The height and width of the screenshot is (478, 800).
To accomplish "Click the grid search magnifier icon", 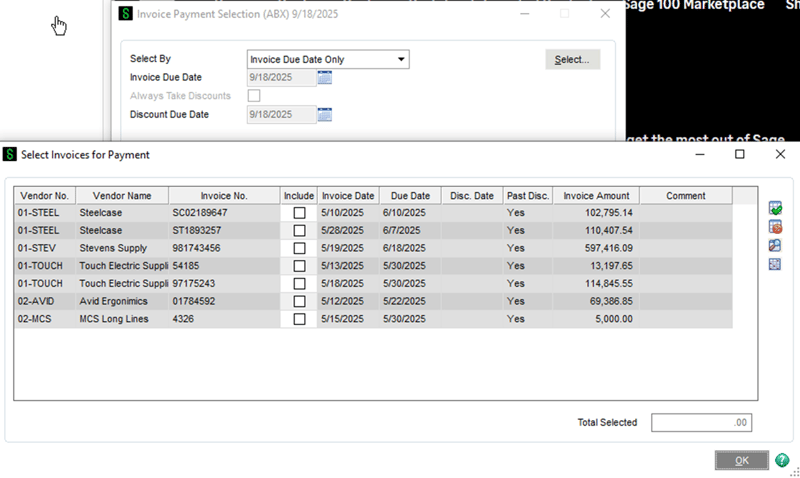I will click(x=775, y=246).
